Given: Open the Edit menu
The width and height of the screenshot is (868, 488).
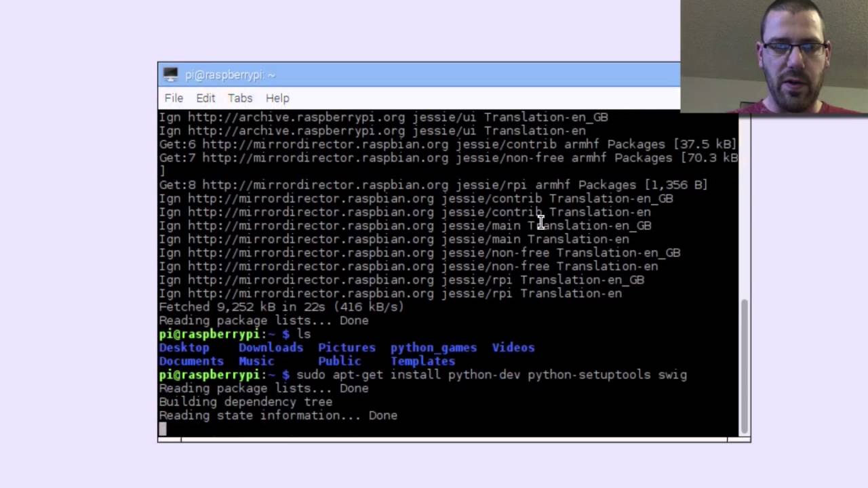Looking at the screenshot, I should 205,98.
